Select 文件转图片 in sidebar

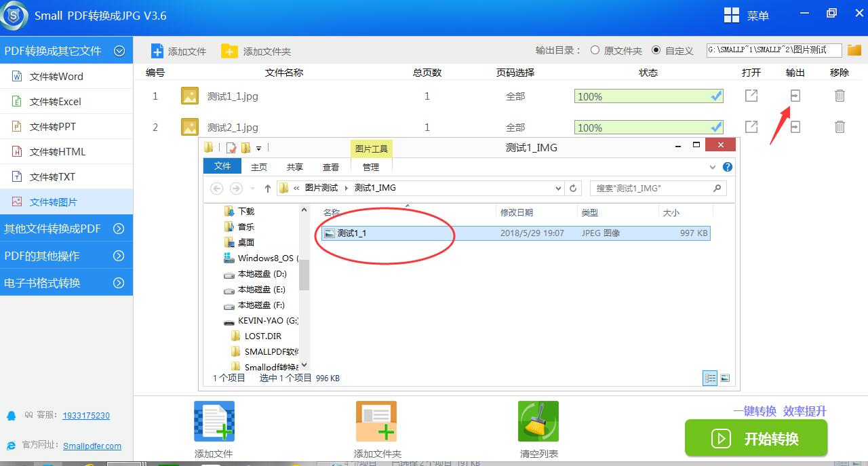66,202
